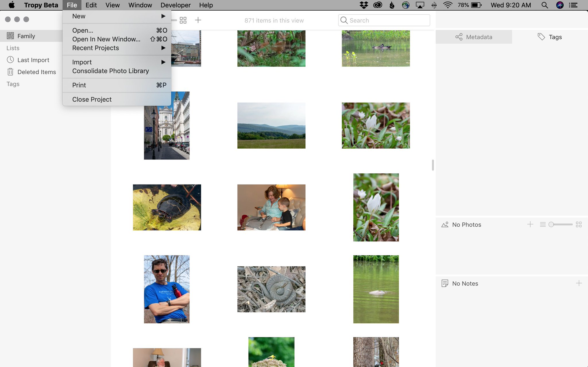Select the church street photo
This screenshot has height=367, width=588.
point(167,132)
